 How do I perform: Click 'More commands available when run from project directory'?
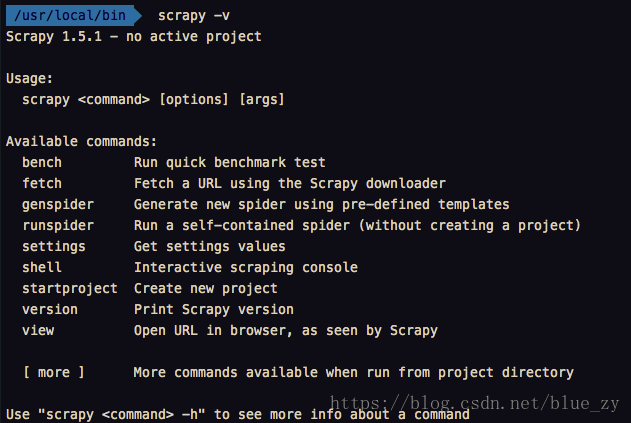point(354,372)
